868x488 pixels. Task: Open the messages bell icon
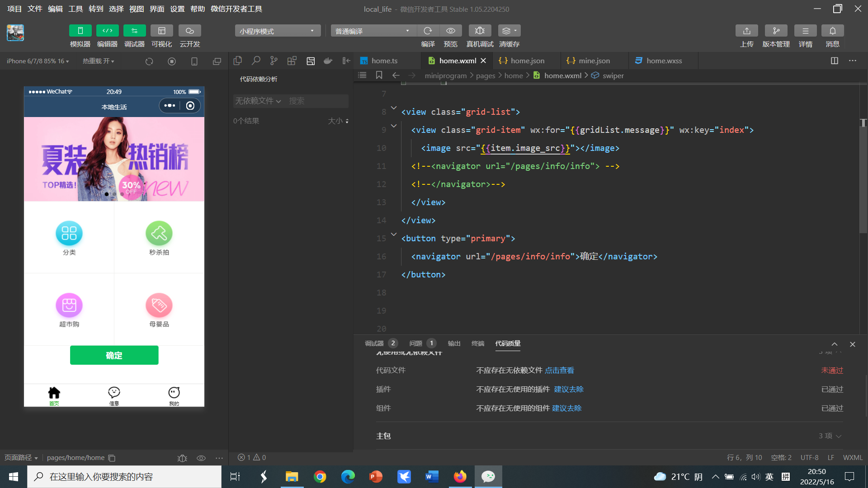click(x=832, y=31)
